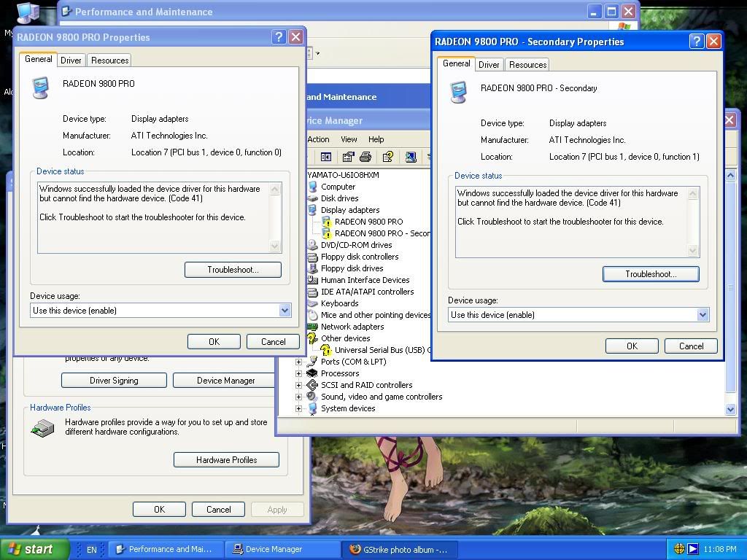This screenshot has width=747, height=560.
Task: Expand the Processors node
Action: (298, 373)
